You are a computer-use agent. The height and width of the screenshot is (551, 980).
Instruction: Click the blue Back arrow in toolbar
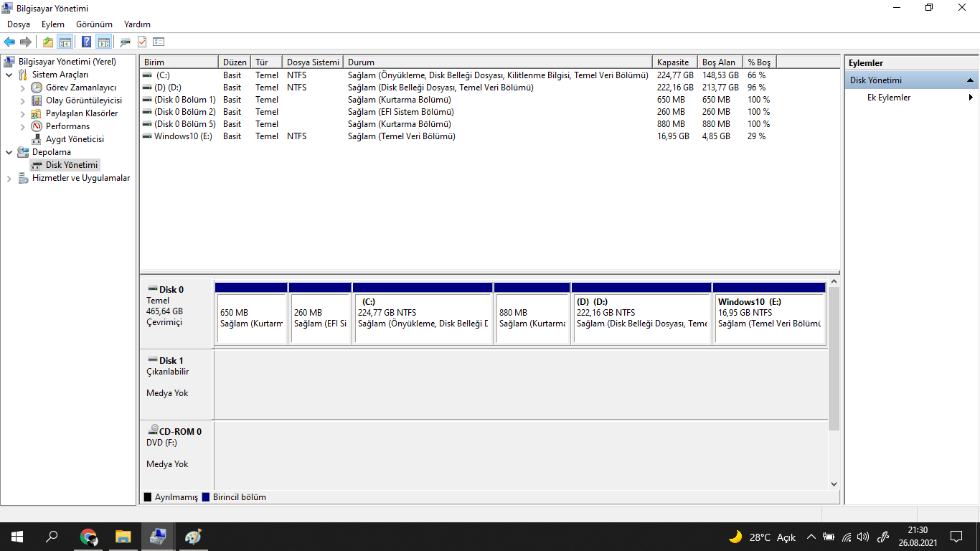pyautogui.click(x=9, y=42)
